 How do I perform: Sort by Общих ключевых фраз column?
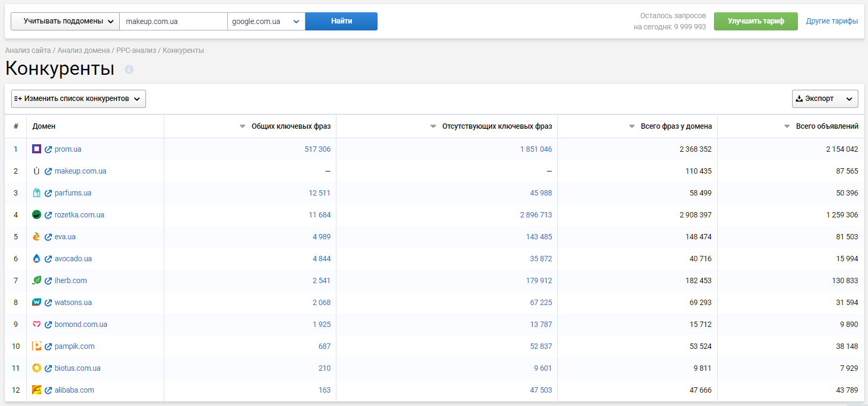pos(285,126)
